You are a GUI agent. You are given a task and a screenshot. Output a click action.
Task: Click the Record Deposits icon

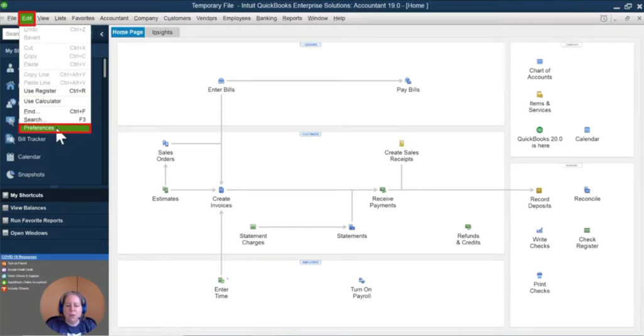tap(540, 190)
